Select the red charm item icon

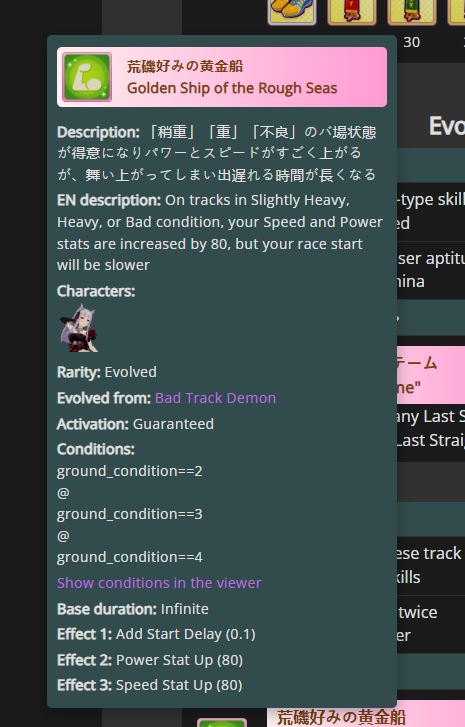(352, 12)
